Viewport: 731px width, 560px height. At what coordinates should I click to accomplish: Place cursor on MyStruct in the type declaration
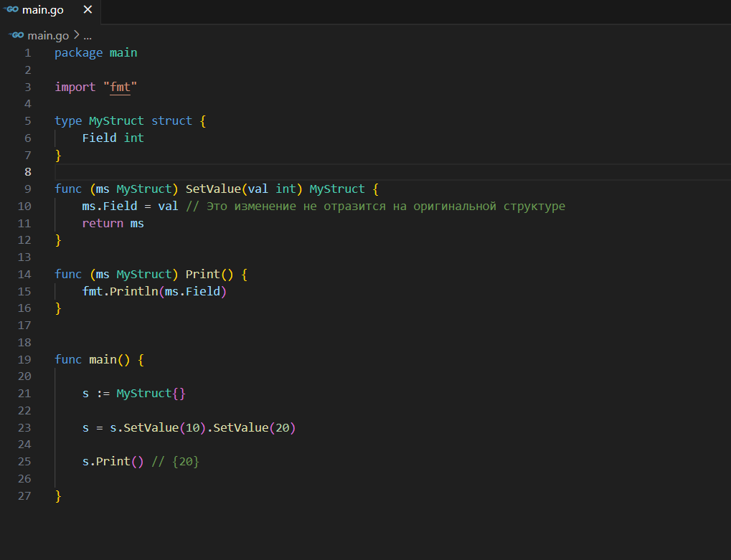(116, 121)
